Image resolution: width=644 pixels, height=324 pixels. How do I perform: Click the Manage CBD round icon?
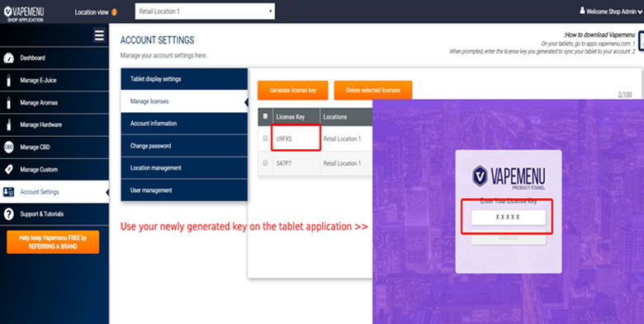(x=8, y=147)
